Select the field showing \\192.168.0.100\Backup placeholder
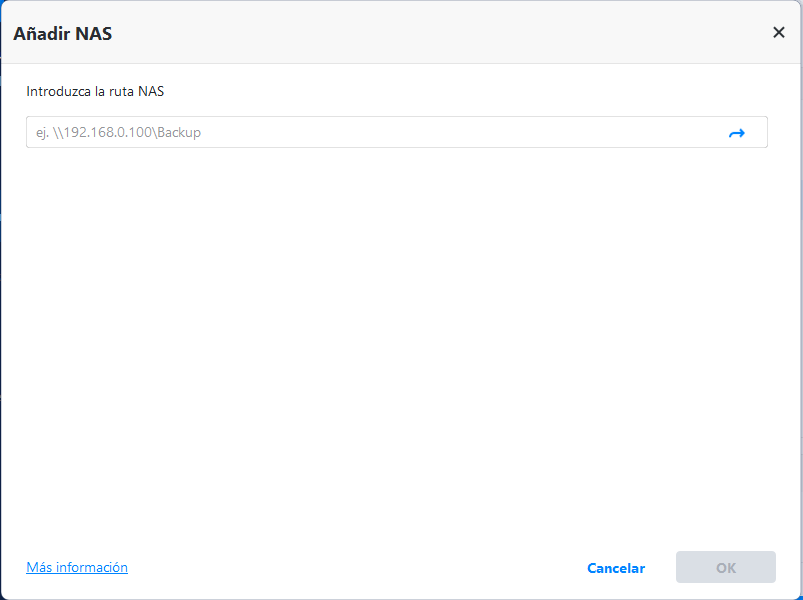Image resolution: width=803 pixels, height=600 pixels. tap(370, 133)
